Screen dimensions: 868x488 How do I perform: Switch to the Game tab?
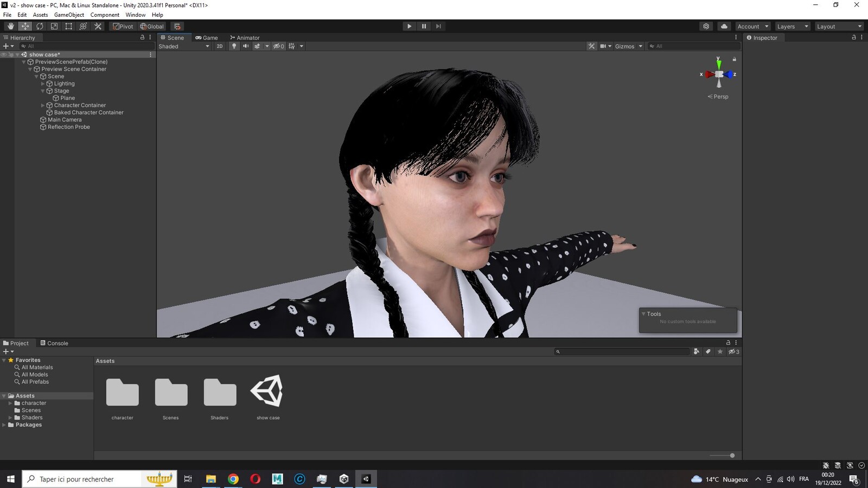point(207,37)
